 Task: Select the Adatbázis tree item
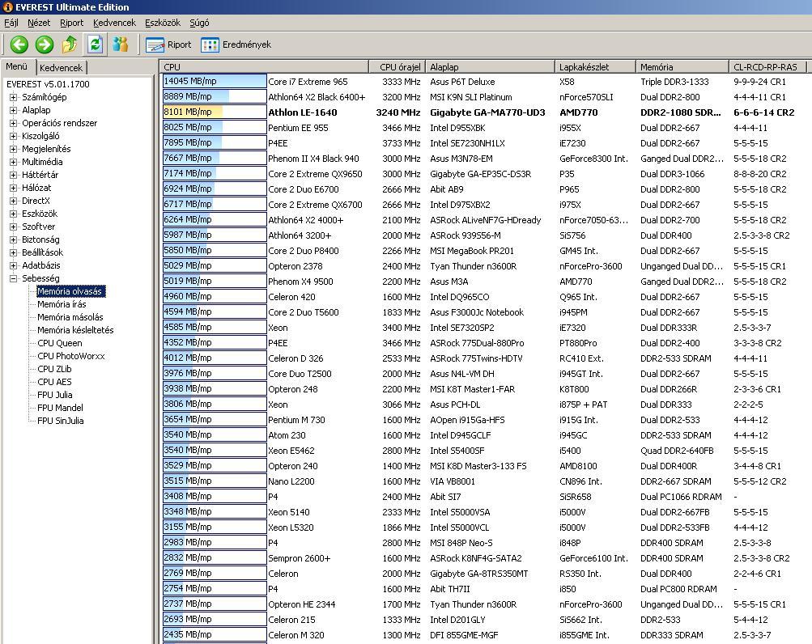point(41,265)
